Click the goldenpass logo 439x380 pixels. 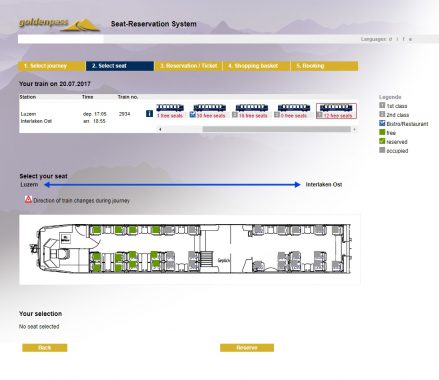(x=59, y=24)
